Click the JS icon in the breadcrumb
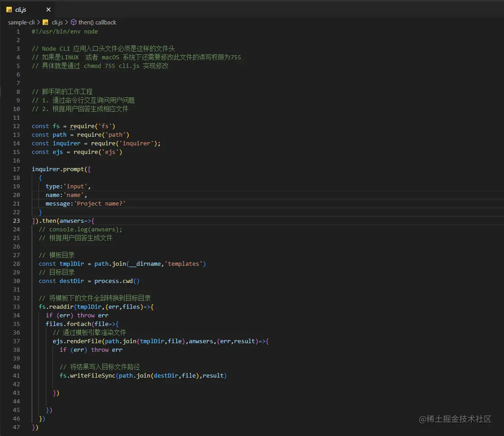Screen dimensions: 504x436 tap(46, 23)
